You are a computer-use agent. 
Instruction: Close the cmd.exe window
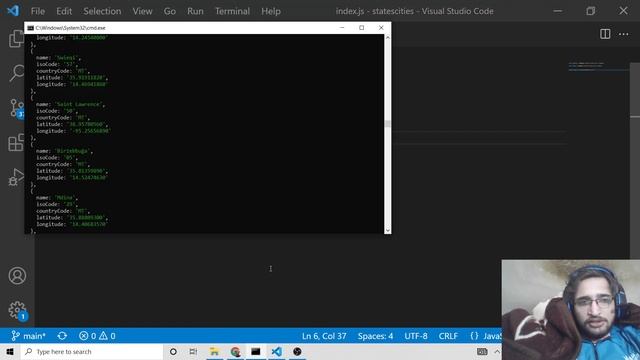pyautogui.click(x=381, y=28)
